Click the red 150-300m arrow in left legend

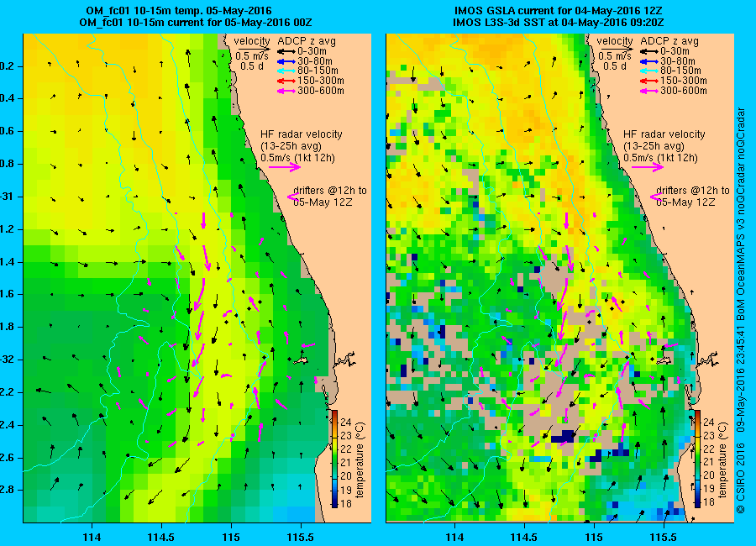coord(286,81)
